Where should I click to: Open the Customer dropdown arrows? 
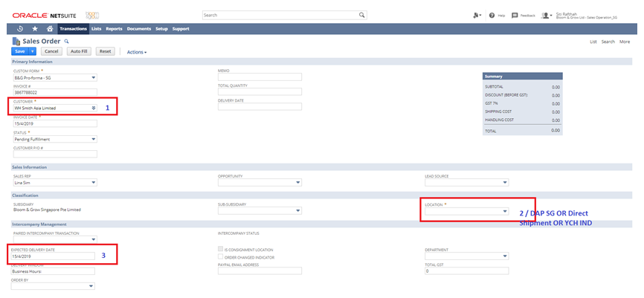[x=94, y=108]
